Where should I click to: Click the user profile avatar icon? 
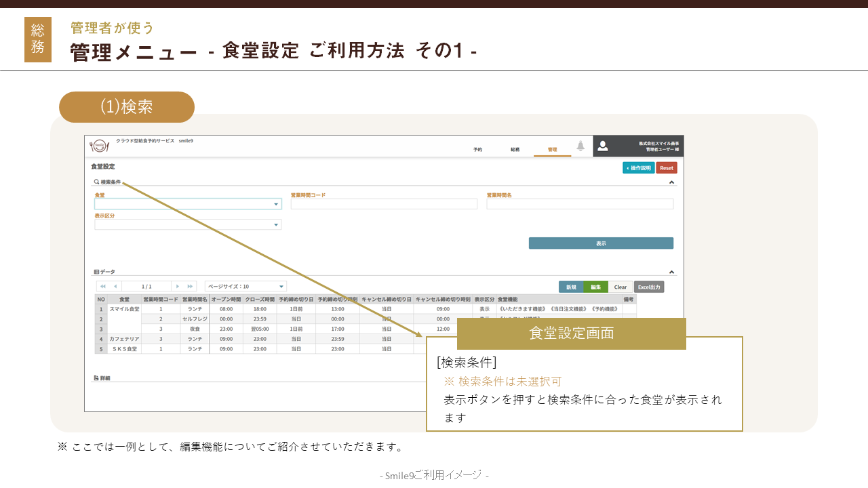602,146
